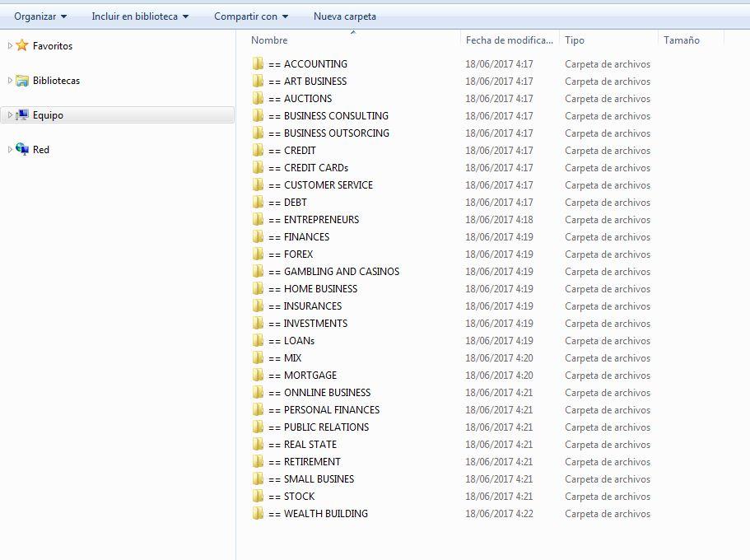The width and height of the screenshot is (750, 560).
Task: Open the Compartir con dropdown
Action: pyautogui.click(x=249, y=16)
